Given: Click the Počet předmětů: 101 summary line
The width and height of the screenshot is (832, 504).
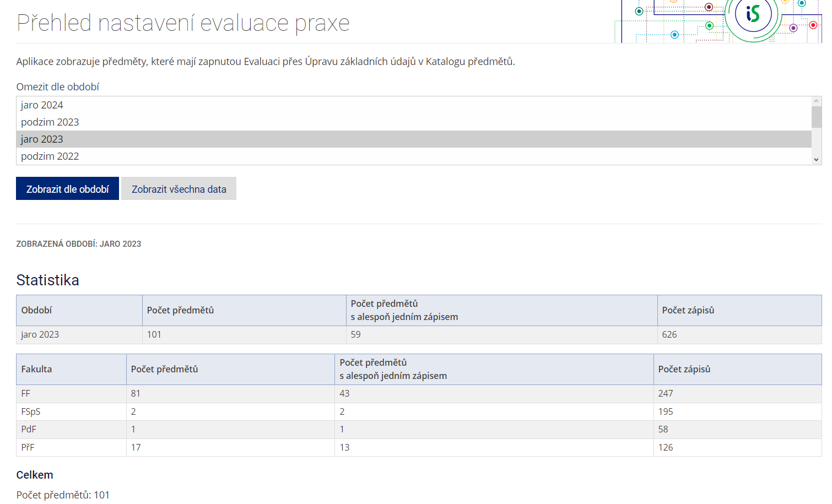Looking at the screenshot, I should click(63, 495).
